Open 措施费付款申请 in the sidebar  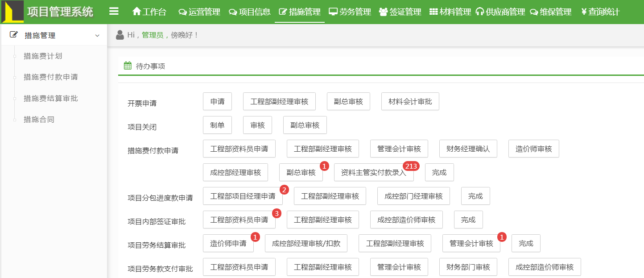[51, 77]
